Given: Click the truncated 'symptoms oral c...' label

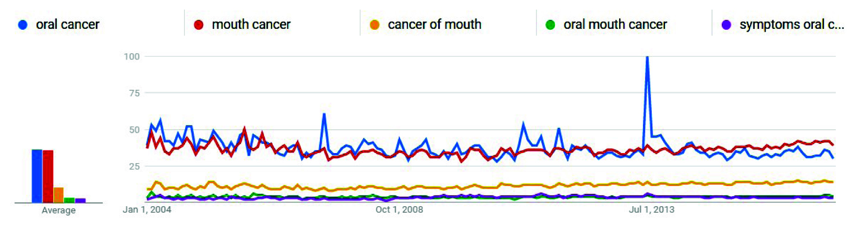Looking at the screenshot, I should tap(791, 25).
